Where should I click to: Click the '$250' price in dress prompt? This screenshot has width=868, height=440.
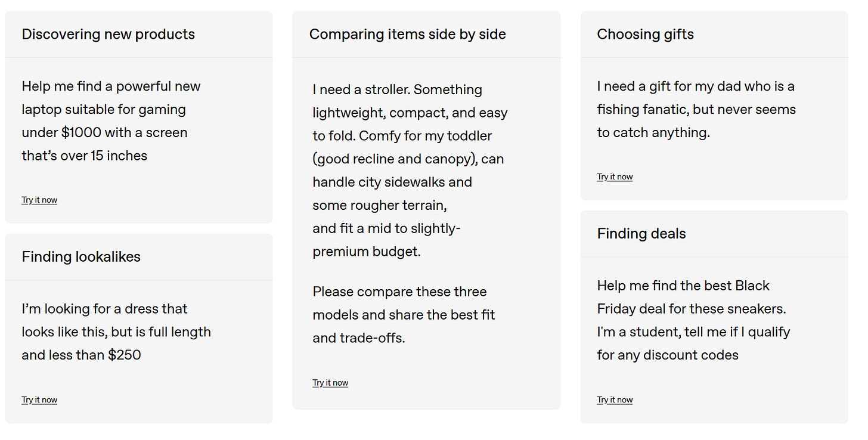point(124,355)
